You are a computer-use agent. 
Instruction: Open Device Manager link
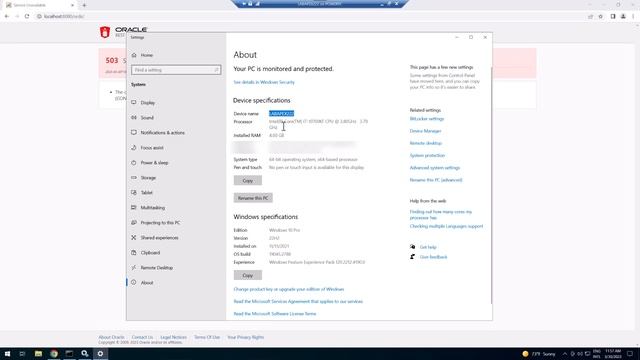(425, 131)
